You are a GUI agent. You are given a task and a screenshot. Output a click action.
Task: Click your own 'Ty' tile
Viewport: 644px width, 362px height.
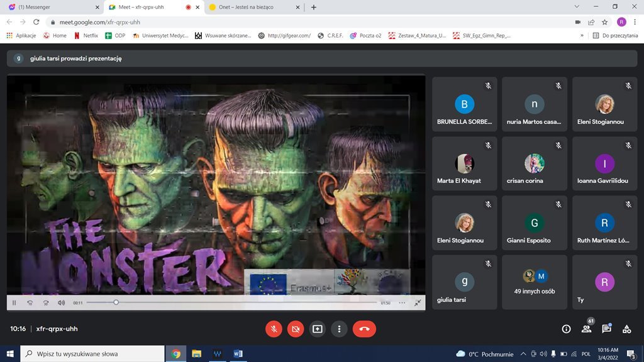604,282
